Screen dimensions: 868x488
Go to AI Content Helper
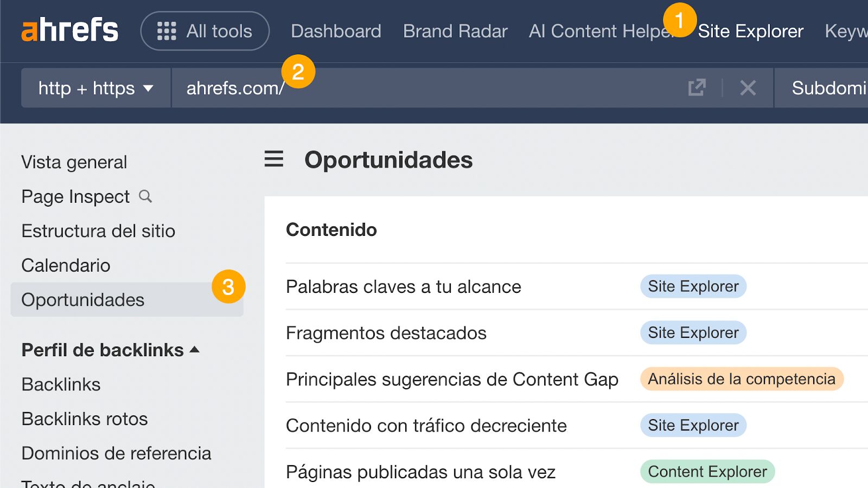[x=602, y=31]
